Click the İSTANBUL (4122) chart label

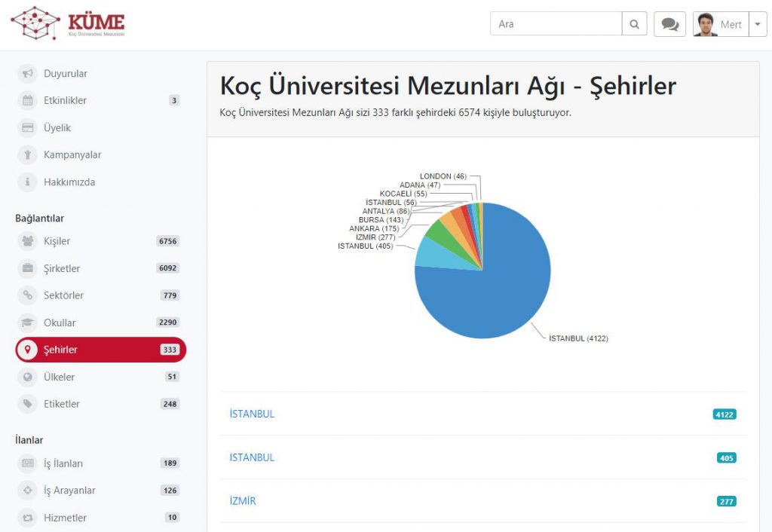(578, 338)
